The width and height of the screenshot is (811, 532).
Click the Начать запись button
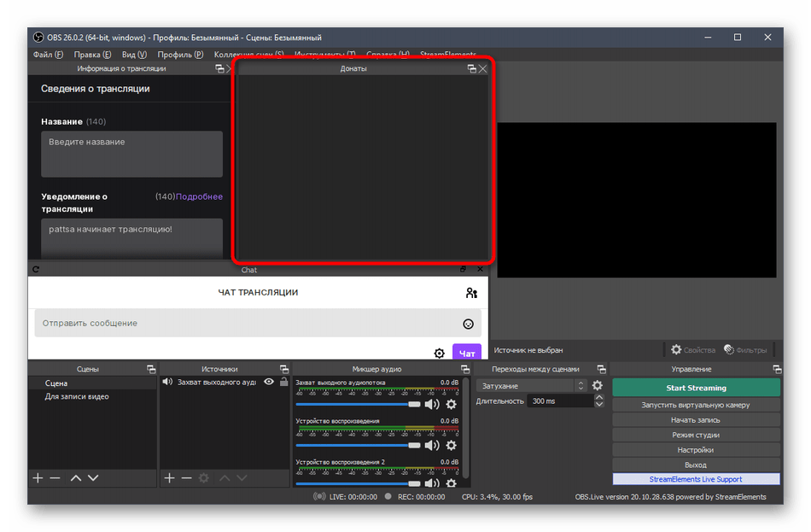point(696,420)
